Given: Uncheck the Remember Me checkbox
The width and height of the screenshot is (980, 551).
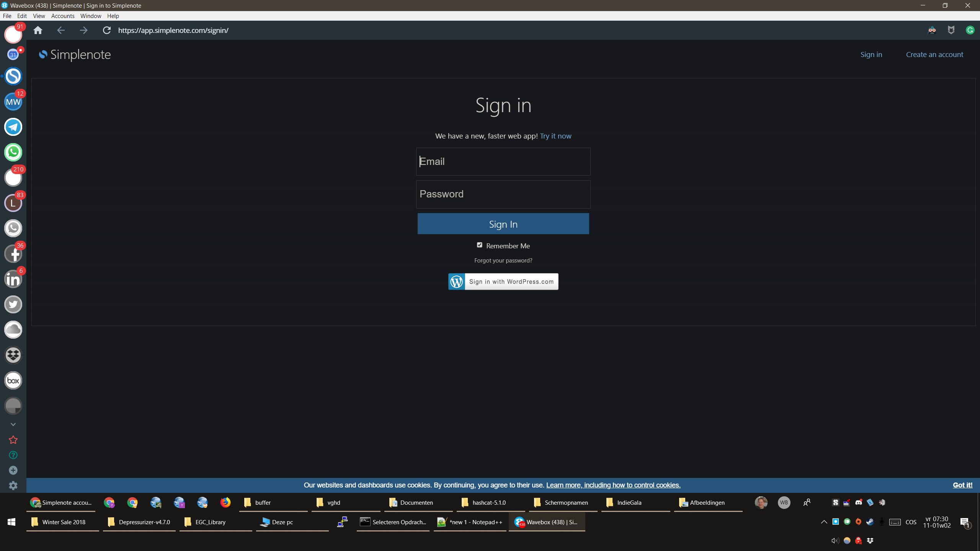Looking at the screenshot, I should click(479, 245).
